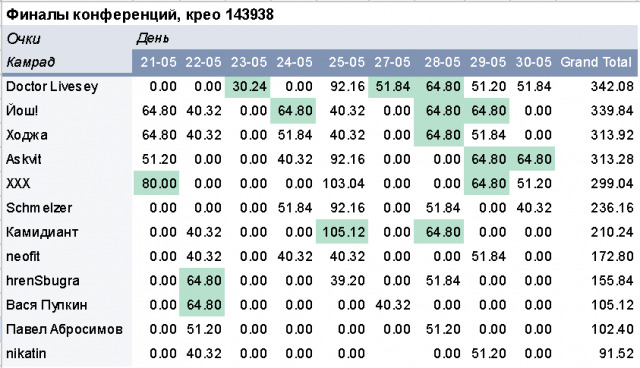Image resolution: width=640 pixels, height=368 pixels.
Task: Click Вася Пупкин's 40.32 cell
Action: click(393, 305)
